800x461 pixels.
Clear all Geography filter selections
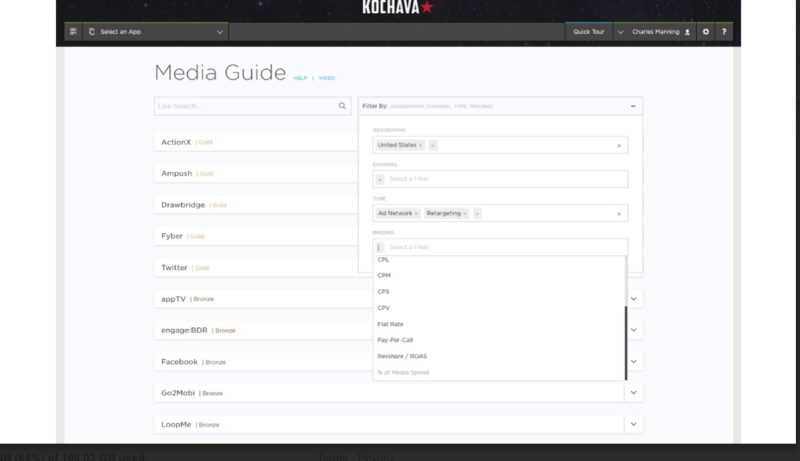click(619, 145)
